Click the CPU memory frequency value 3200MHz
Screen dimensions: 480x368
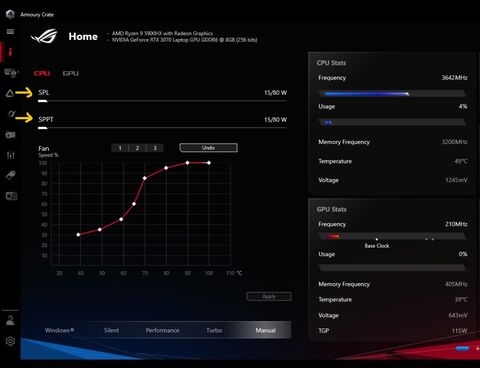coord(455,142)
